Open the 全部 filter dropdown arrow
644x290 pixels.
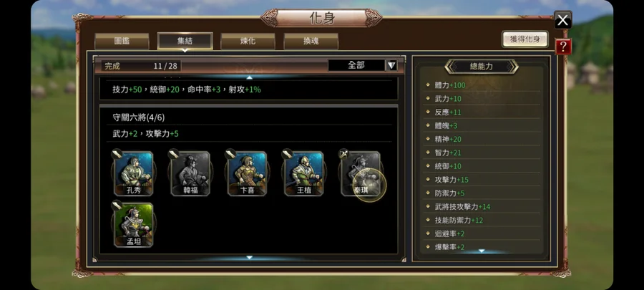coord(392,65)
